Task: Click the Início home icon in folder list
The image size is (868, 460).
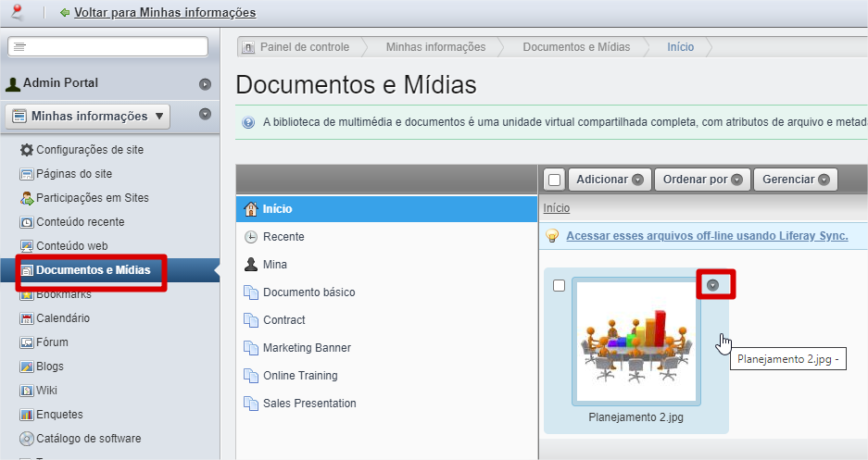Action: pos(250,209)
